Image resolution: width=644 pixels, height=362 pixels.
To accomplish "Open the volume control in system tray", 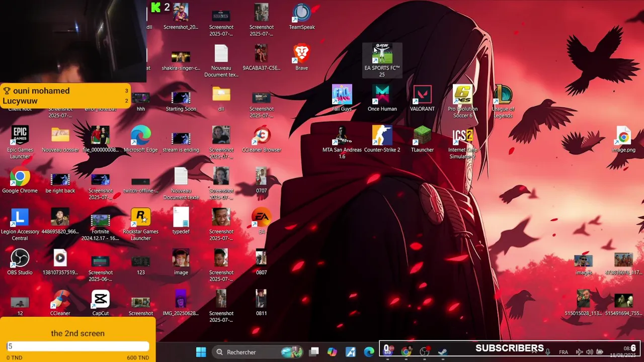I will pyautogui.click(x=590, y=352).
